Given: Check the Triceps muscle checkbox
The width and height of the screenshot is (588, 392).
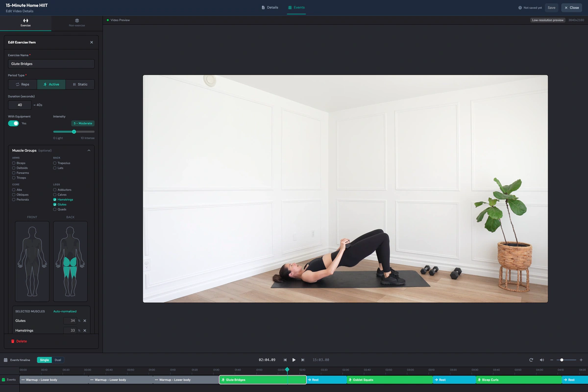Looking at the screenshot, I should pyautogui.click(x=14, y=178).
